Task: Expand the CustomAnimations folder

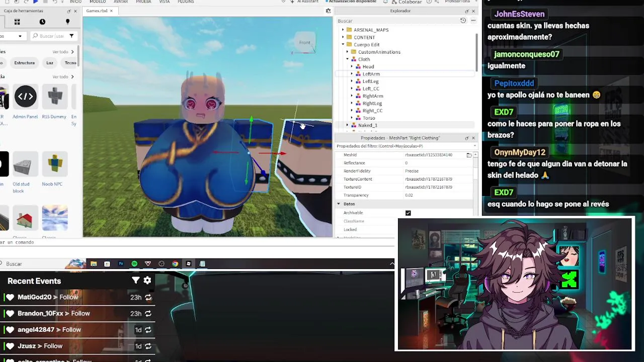Action: (347, 52)
